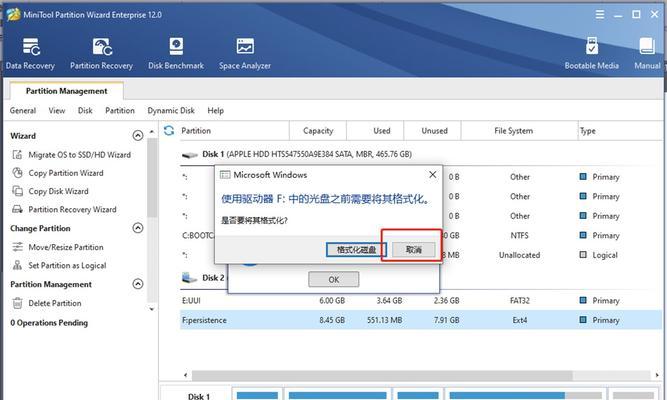667x400 pixels.
Task: Click the 6.00 GB capacity value
Action: click(332, 300)
